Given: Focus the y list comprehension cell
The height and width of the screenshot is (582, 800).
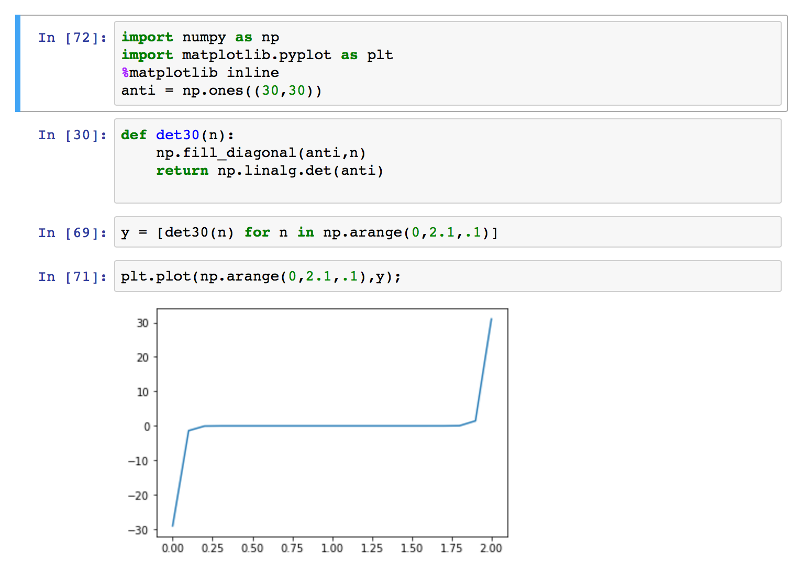Looking at the screenshot, I should click(x=447, y=232).
